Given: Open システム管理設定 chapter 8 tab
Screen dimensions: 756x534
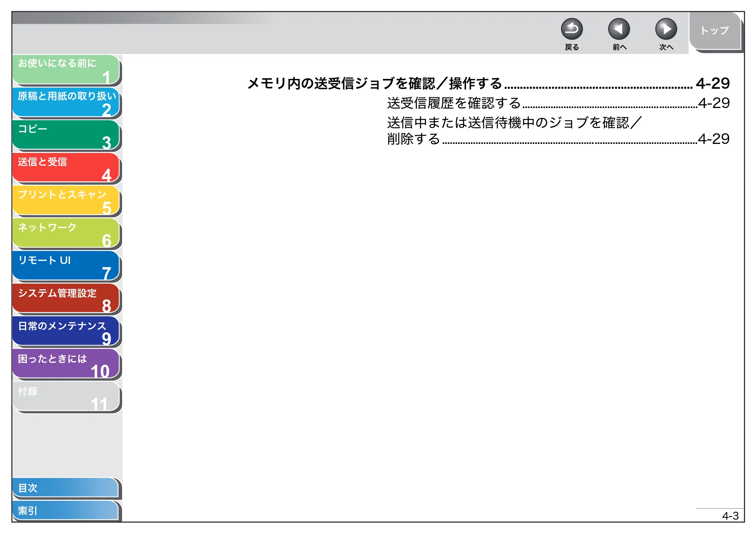Looking at the screenshot, I should point(66,298).
